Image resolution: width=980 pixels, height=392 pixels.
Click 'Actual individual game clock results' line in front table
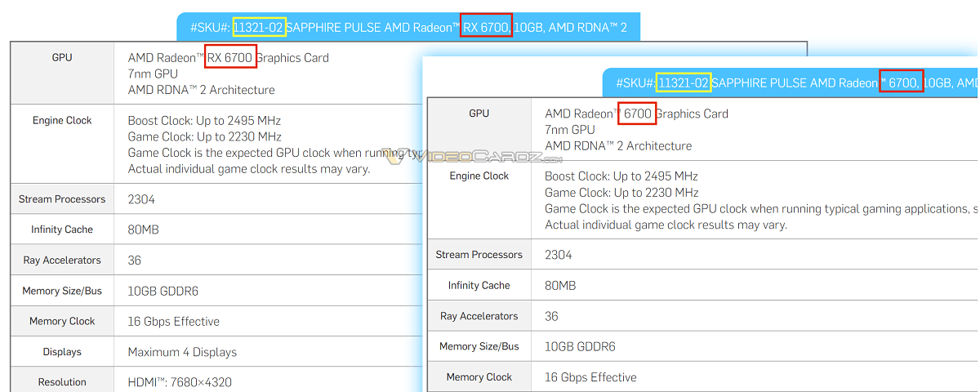click(666, 225)
